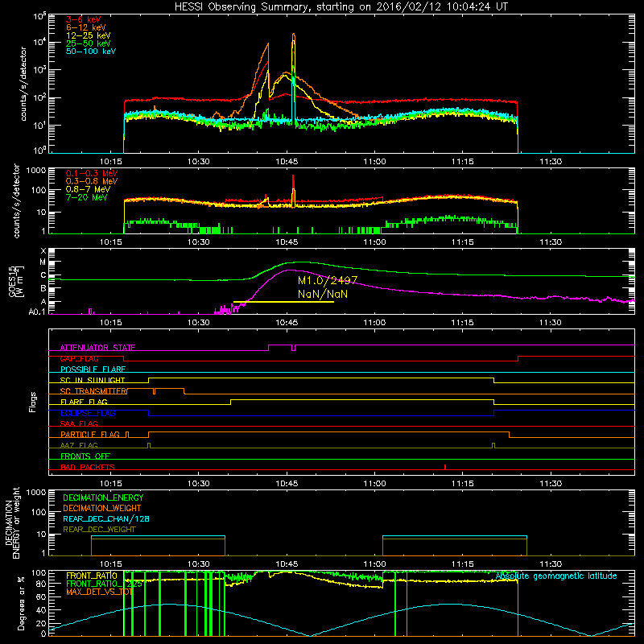Select the red 0.1-0.3 MeV legend label
644x644 pixels.
click(x=92, y=173)
